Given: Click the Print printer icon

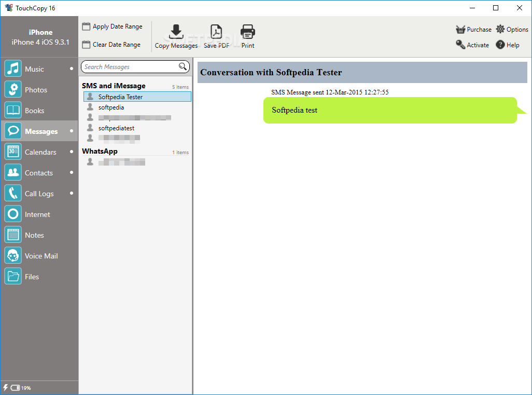Looking at the screenshot, I should click(248, 32).
